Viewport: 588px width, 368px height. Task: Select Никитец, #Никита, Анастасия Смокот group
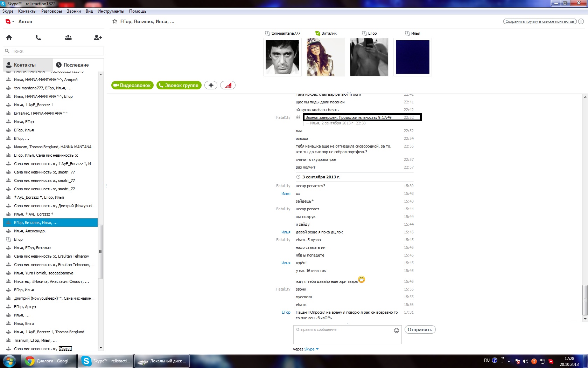pyautogui.click(x=50, y=281)
